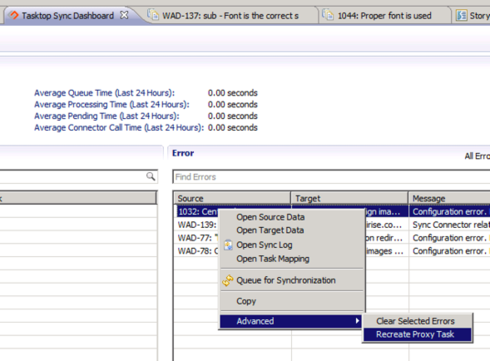Click the Error section heading

point(183,153)
